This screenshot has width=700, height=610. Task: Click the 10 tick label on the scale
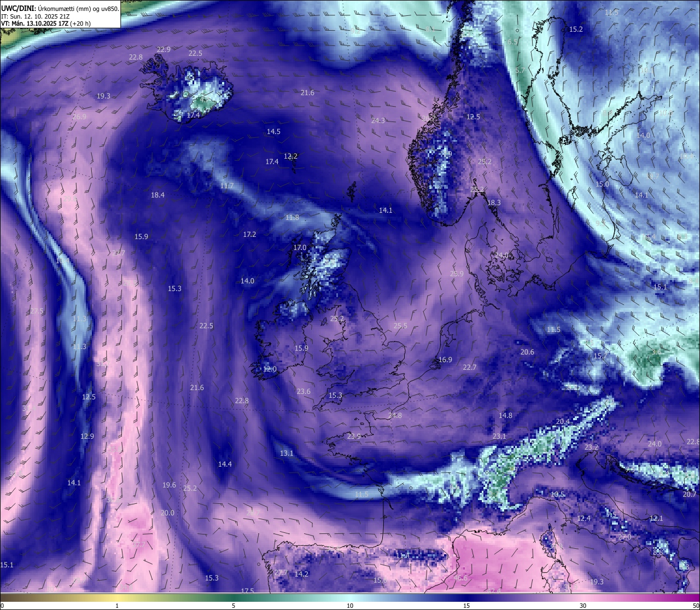[x=350, y=606]
